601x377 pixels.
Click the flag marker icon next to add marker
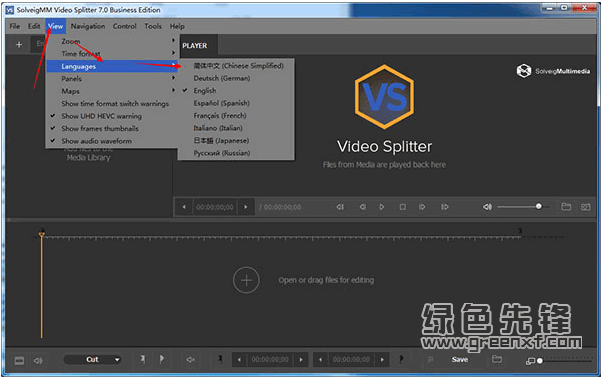tap(161, 359)
